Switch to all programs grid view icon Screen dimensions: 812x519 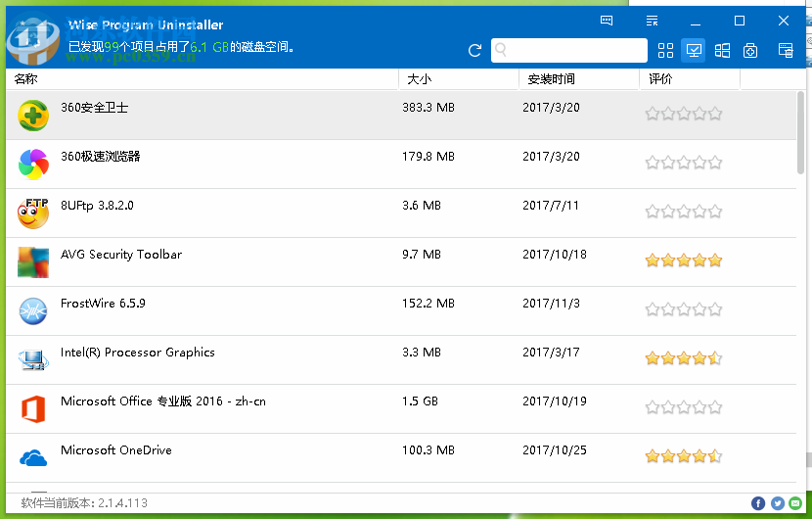(x=665, y=50)
